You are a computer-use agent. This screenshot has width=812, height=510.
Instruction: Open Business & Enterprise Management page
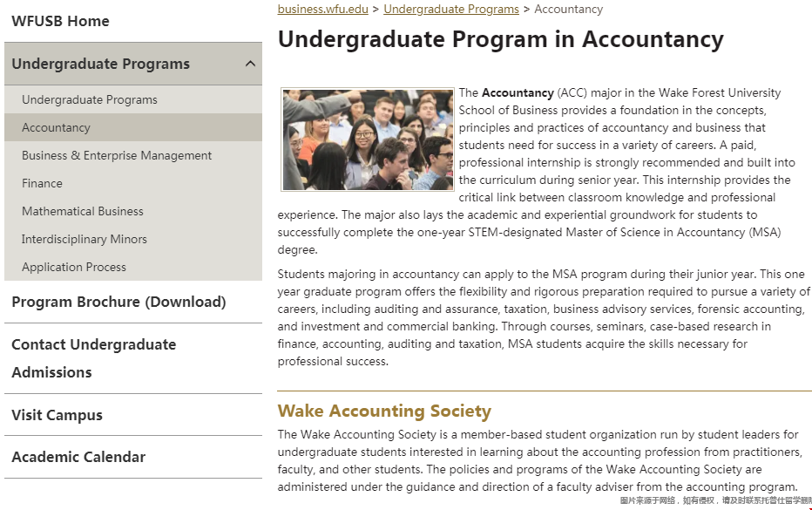pos(117,155)
